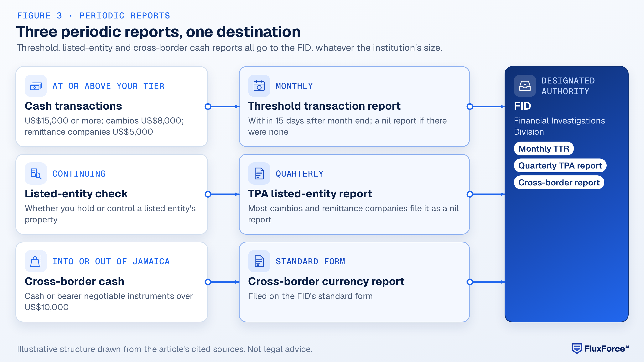Click the FluxForce shield logo icon
Viewport: 644px width, 362px height.
577,349
